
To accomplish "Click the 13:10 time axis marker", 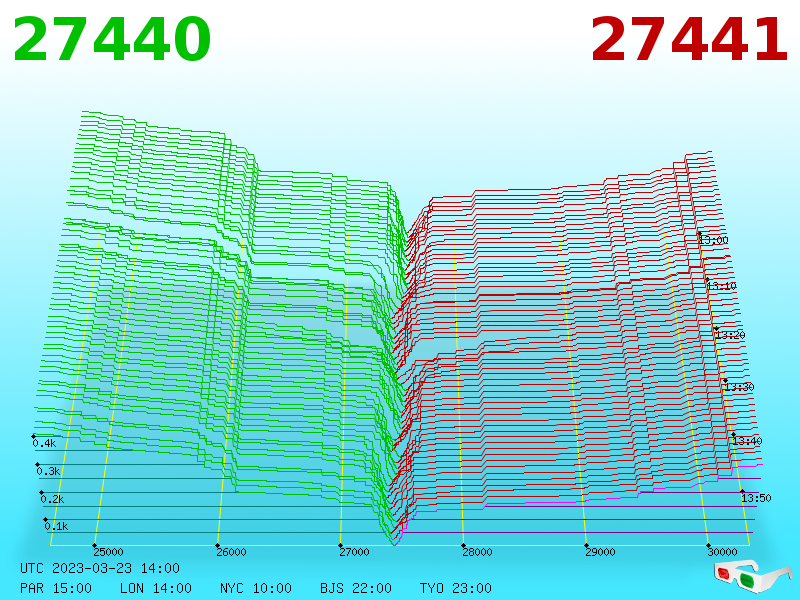I will tap(721, 286).
